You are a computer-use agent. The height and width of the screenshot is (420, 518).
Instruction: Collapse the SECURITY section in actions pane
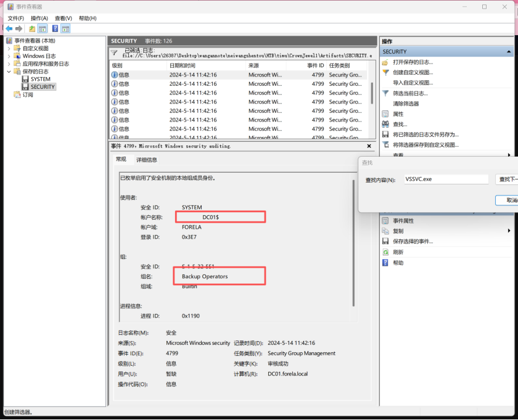tap(509, 52)
